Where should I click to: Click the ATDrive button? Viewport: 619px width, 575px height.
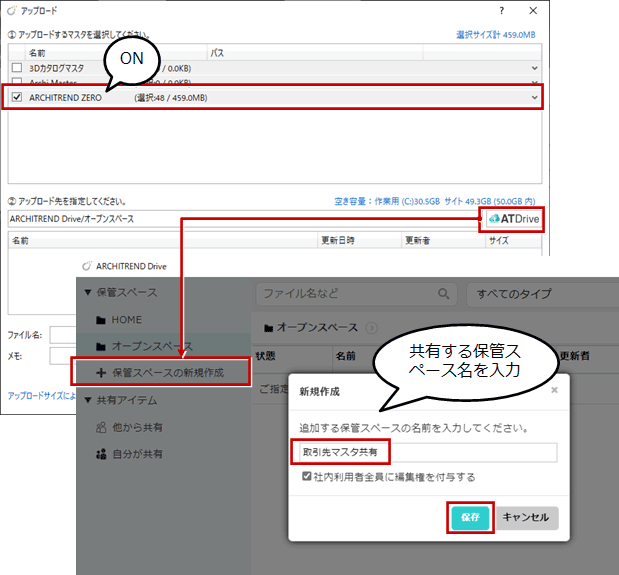(513, 219)
